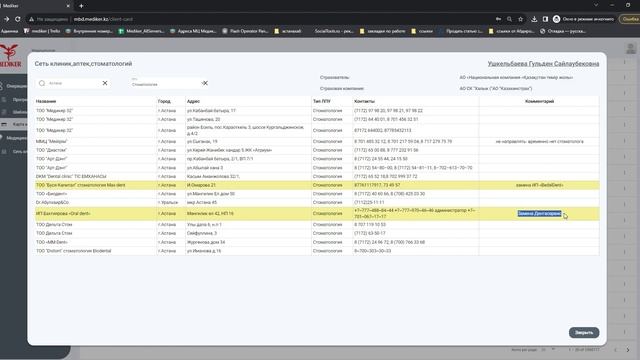Click the DKM "Dental clinic" row name
The image size is (640, 360).
pyautogui.click(x=71, y=177)
